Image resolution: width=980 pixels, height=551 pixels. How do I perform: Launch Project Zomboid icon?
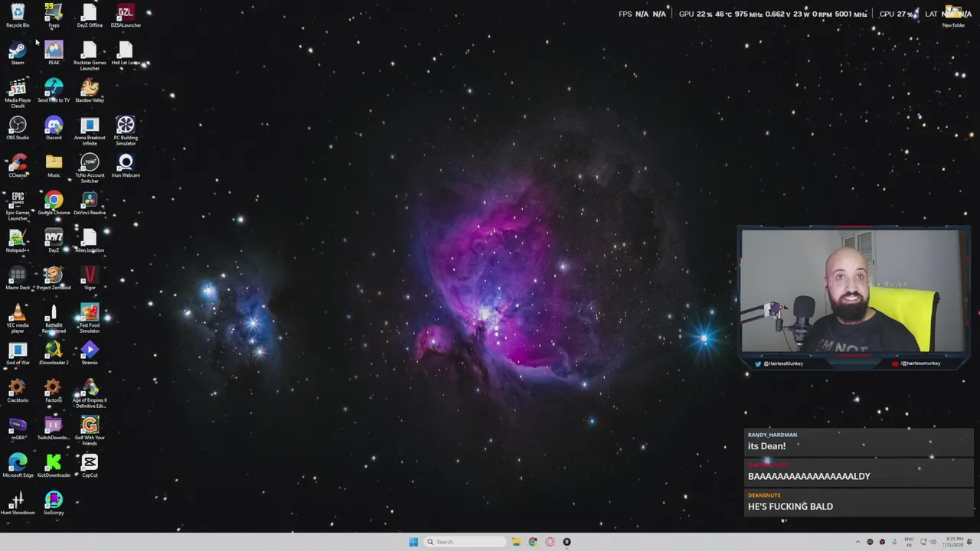tap(54, 278)
